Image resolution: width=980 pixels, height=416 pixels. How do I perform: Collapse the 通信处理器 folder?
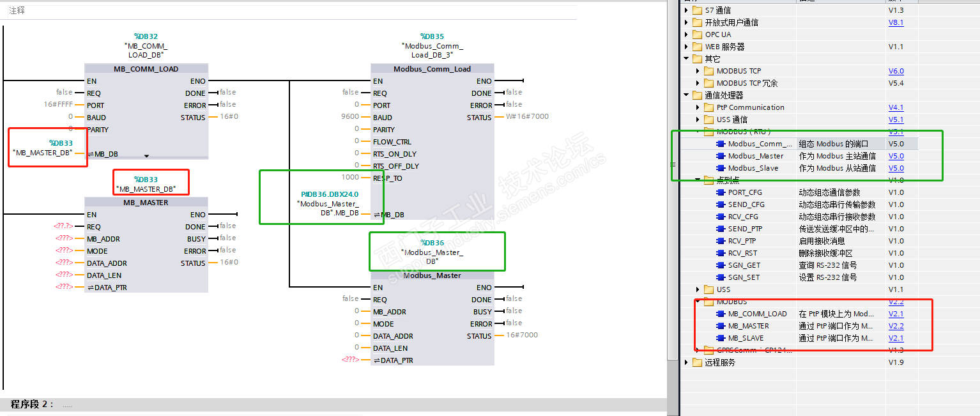(687, 95)
